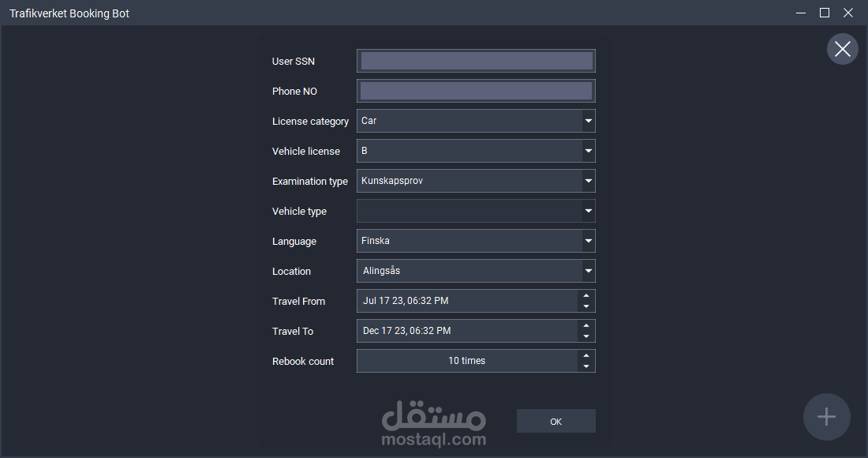The width and height of the screenshot is (868, 458).
Task: Click the User SSN input field
Action: (476, 61)
